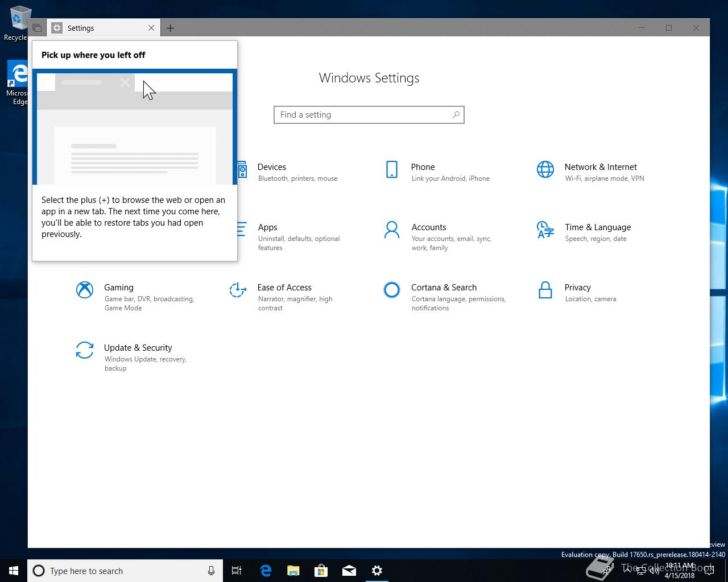Click the Time & Language icon
The height and width of the screenshot is (582, 728).
click(x=545, y=230)
